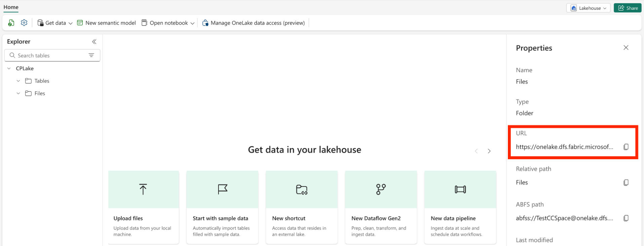Screen dimensions: 644x246
Task: Select Files label in Explorer tree
Action: [x=40, y=93]
